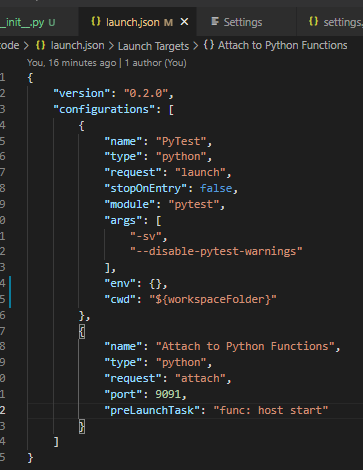Click the '1 author (You)' code lens
363x470 pixels.
155,63
